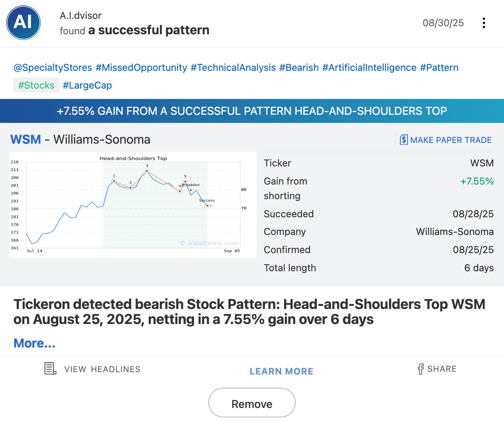Viewport: 504px width, 423px height.
Task: Select the #Bearish hashtag
Action: (x=299, y=68)
